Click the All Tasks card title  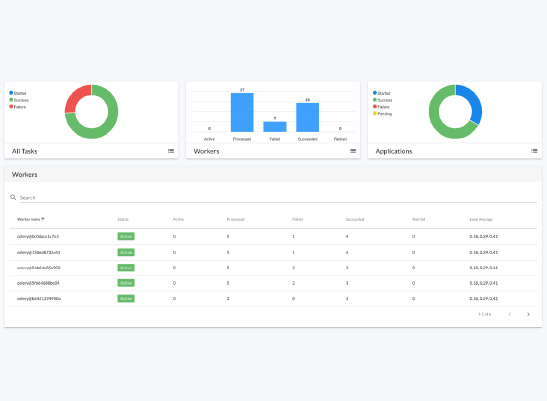[x=24, y=151]
